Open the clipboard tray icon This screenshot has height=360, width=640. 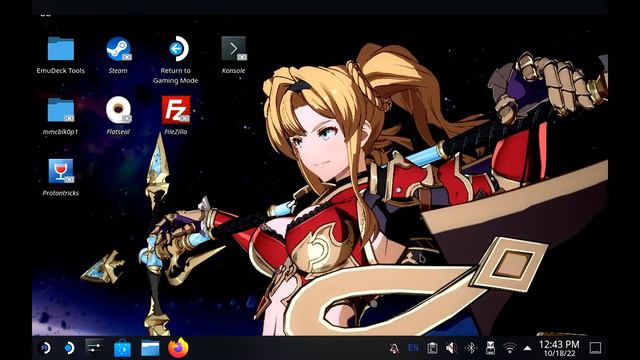432,348
